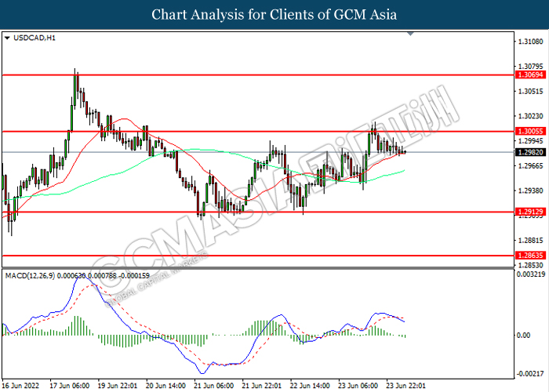Click the 17 Jun 06:00 time label
549x392 pixels.
click(x=69, y=386)
